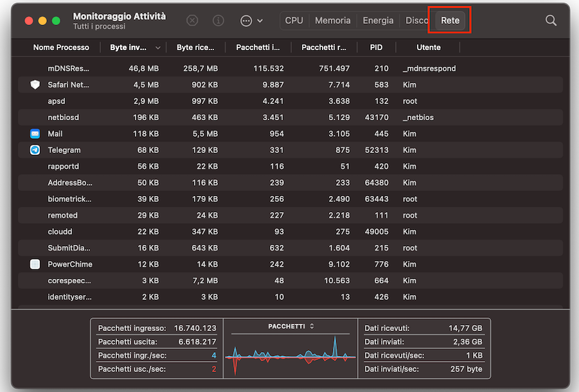Minimize window with the yellow button

[42, 21]
